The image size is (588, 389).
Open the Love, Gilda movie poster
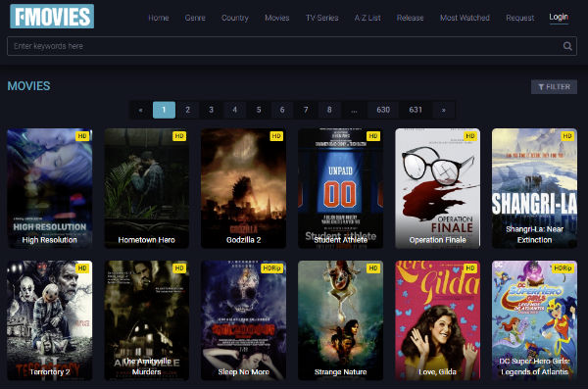[438, 320]
